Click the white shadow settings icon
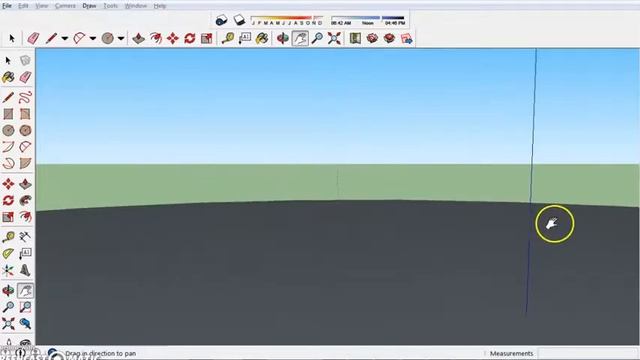This screenshot has width=640, height=360. pyautogui.click(x=239, y=20)
